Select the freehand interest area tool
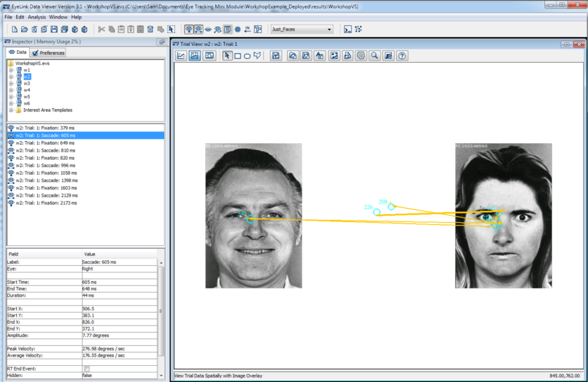The height and width of the screenshot is (382, 588). 257,55
